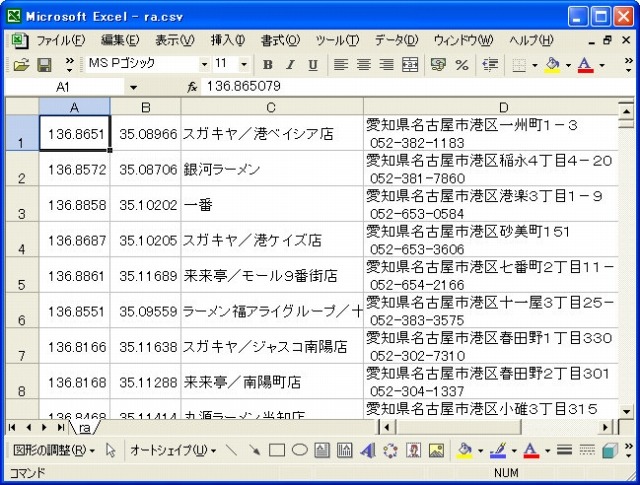Select the Arrow drawing tool

(x=254, y=450)
